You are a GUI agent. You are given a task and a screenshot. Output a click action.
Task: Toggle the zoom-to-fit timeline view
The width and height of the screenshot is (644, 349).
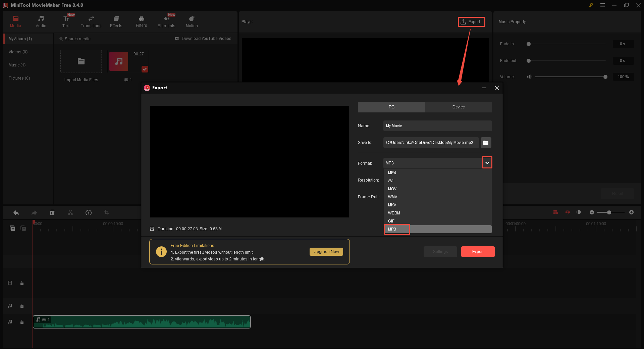579,212
